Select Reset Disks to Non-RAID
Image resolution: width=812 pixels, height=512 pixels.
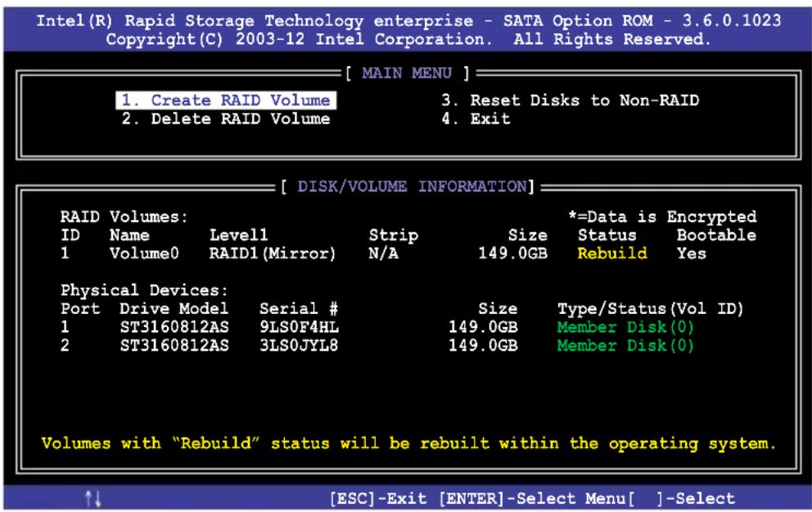coord(571,100)
